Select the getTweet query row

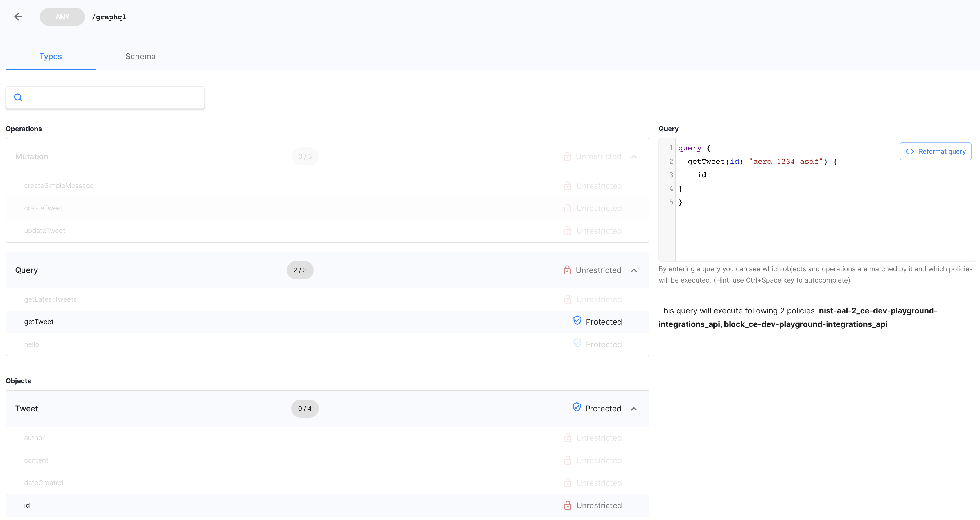[327, 322]
